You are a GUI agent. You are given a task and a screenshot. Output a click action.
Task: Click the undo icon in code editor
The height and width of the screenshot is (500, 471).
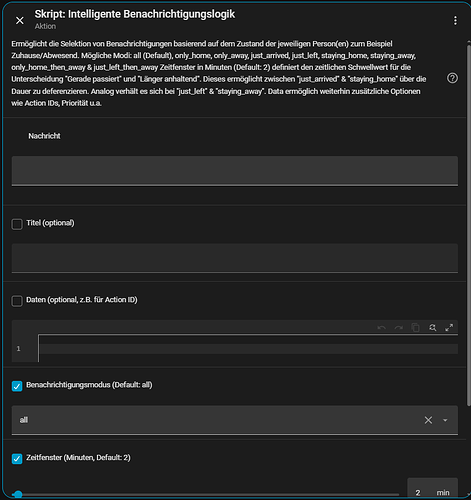point(382,328)
